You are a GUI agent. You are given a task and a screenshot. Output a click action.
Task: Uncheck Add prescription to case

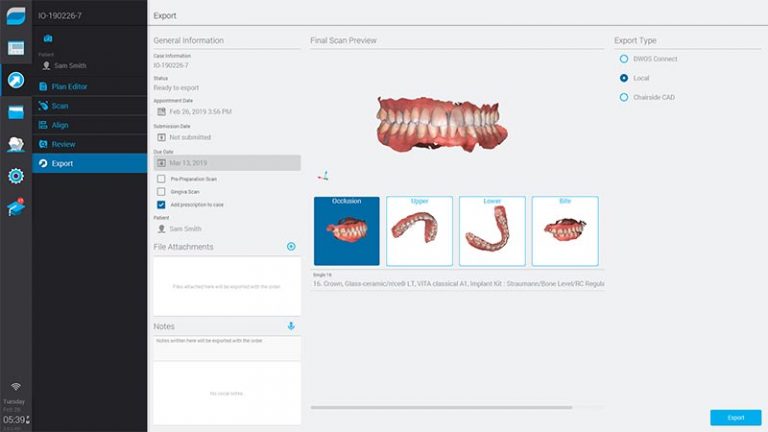pyautogui.click(x=161, y=204)
